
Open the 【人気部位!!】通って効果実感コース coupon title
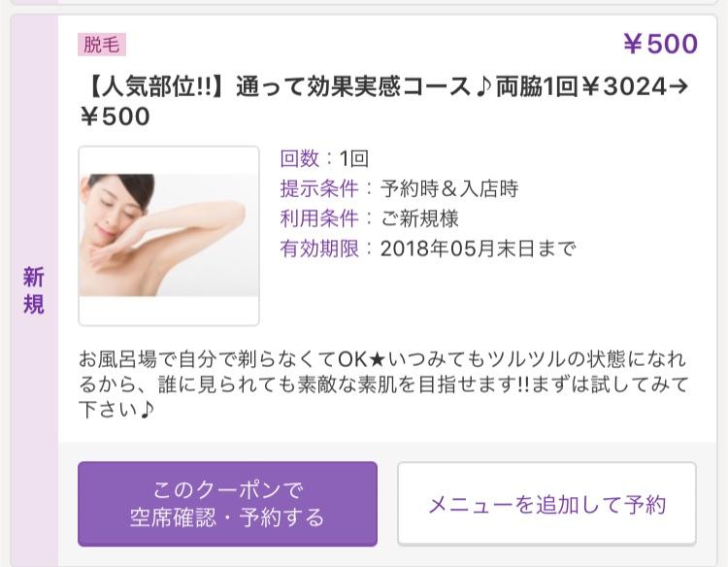(384, 101)
